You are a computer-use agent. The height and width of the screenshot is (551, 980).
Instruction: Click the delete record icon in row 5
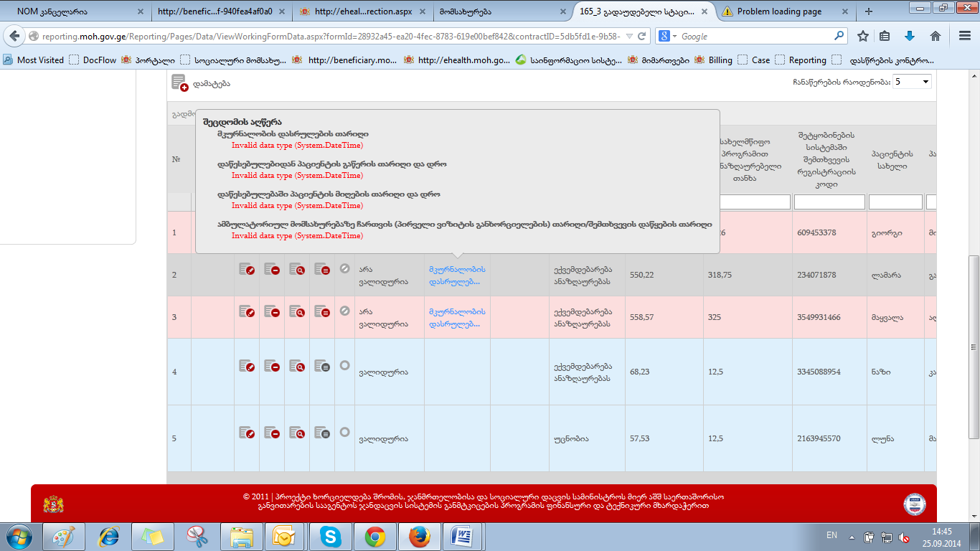272,433
